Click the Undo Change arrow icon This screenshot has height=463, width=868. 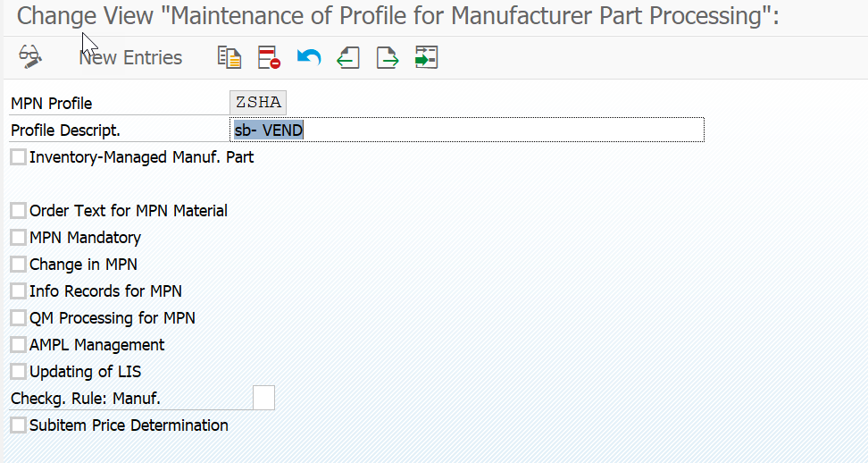(x=309, y=58)
